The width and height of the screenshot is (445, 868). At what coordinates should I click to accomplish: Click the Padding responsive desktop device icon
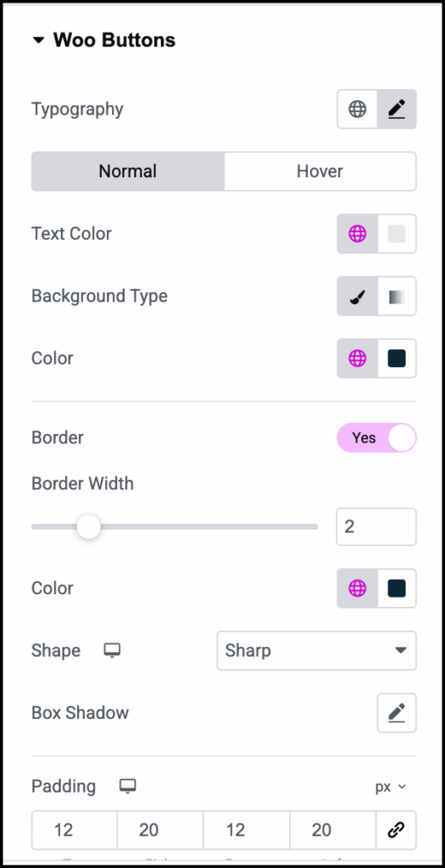tap(128, 786)
